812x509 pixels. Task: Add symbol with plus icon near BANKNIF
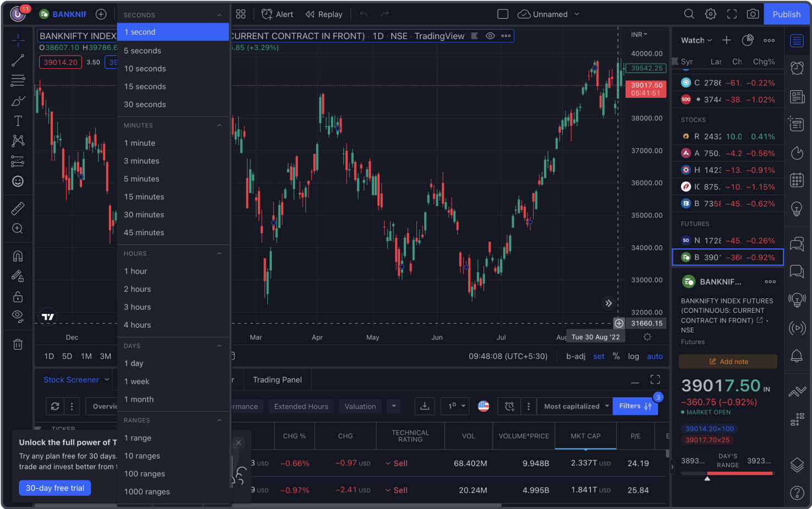(x=101, y=14)
